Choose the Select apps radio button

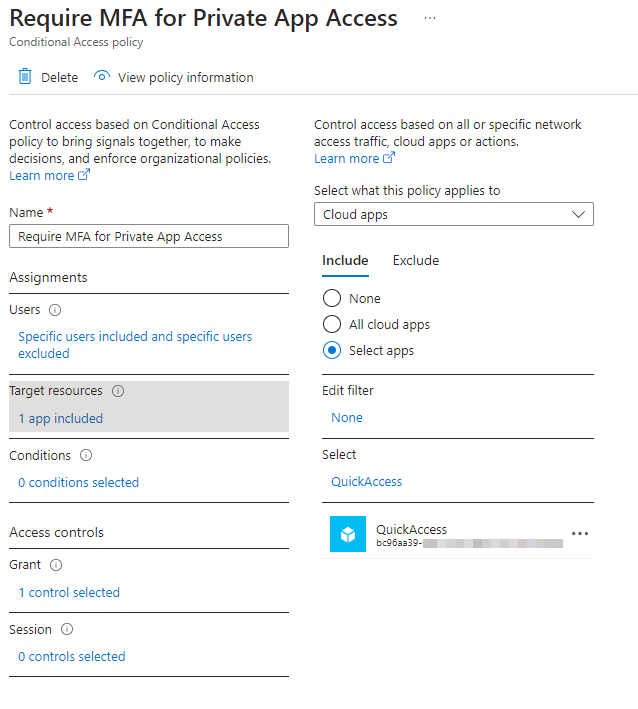pyautogui.click(x=333, y=350)
